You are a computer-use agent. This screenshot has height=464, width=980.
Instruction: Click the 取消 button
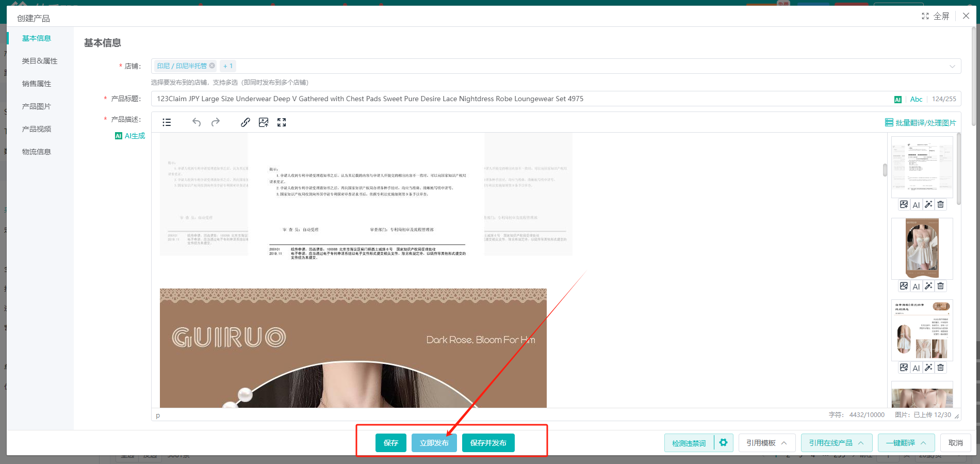pyautogui.click(x=956, y=443)
